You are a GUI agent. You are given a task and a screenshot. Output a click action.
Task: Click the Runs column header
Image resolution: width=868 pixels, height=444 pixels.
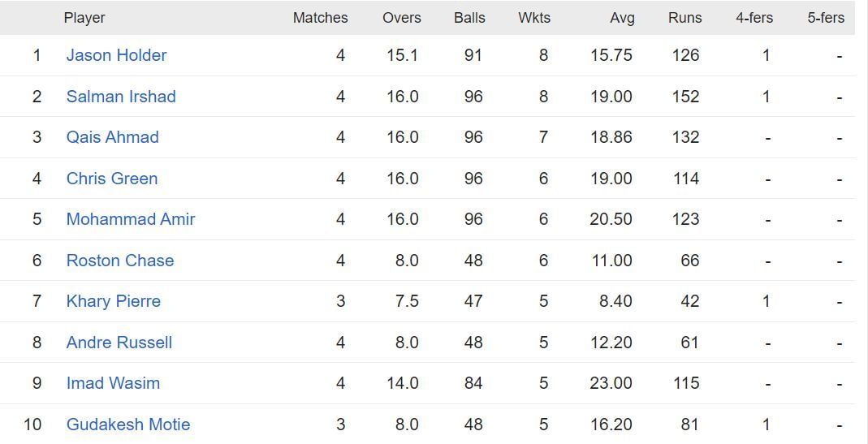click(685, 18)
